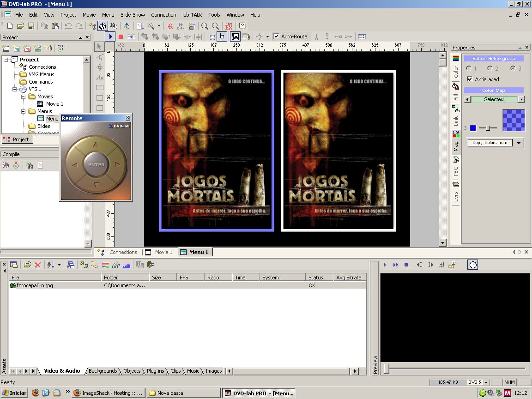Switch to the Music assets tab
Viewport: 532px width, 399px height.
coord(193,371)
